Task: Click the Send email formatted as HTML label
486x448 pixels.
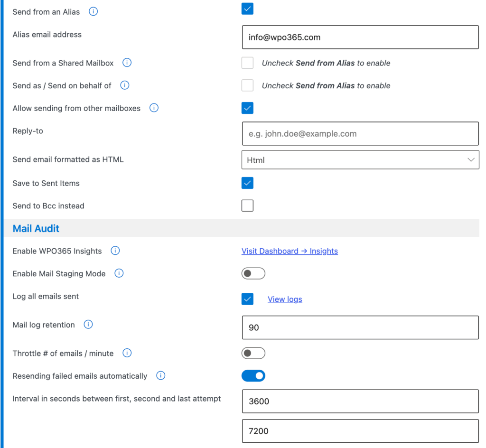Action: pos(68,159)
